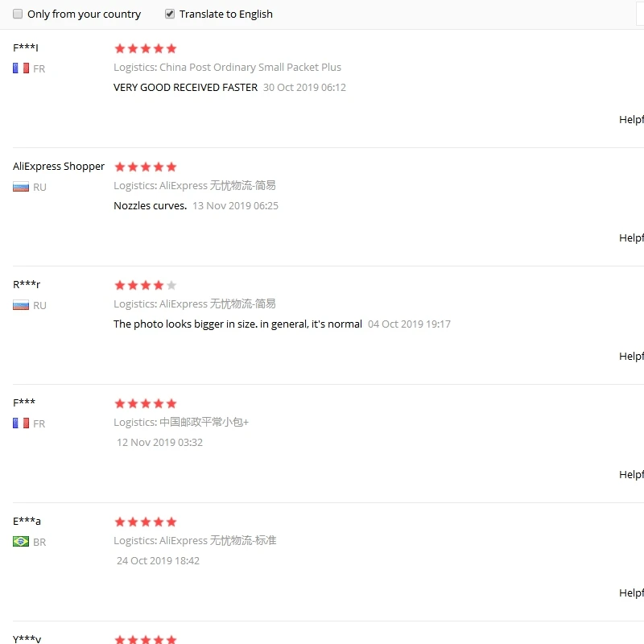Open reviewer name R***r
The width and height of the screenshot is (644, 644).
(x=27, y=284)
